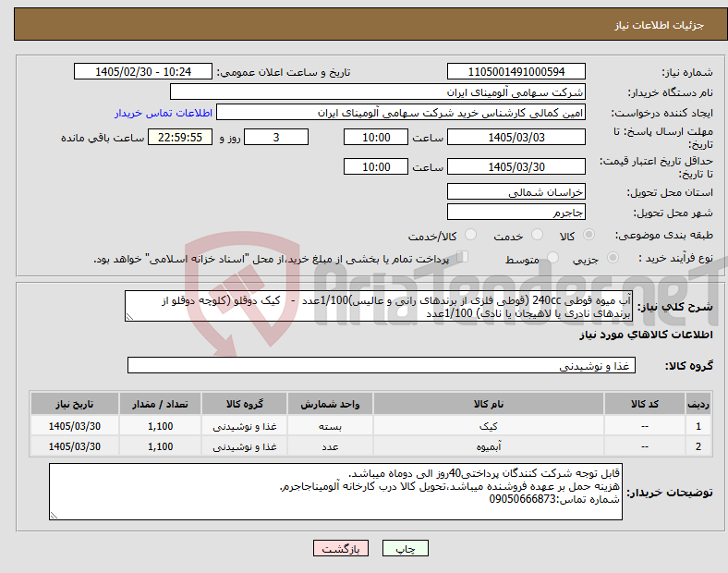Click the remaining time field 22:59:55
This screenshot has height=573, width=728.
[180, 137]
